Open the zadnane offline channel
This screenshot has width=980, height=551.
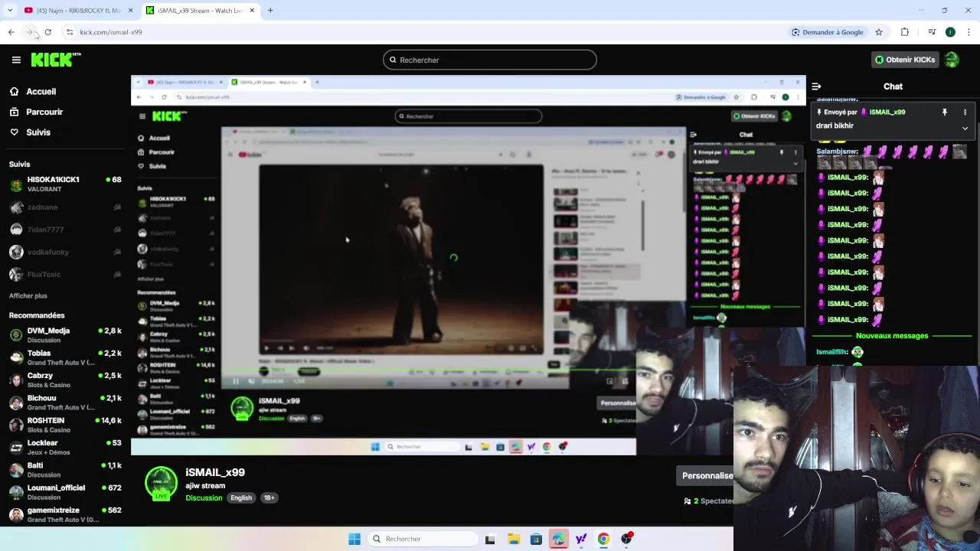coord(65,207)
